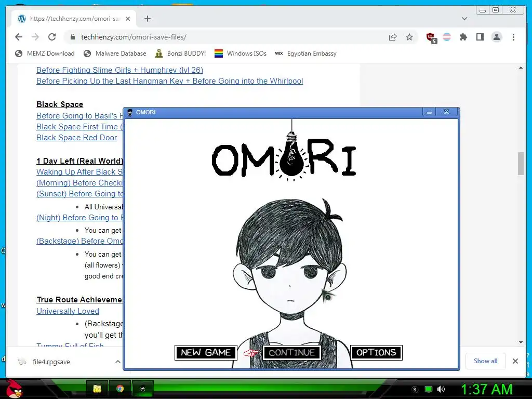Image resolution: width=532 pixels, height=399 pixels.
Task: Open the Chrome profile avatar
Action: (496, 37)
